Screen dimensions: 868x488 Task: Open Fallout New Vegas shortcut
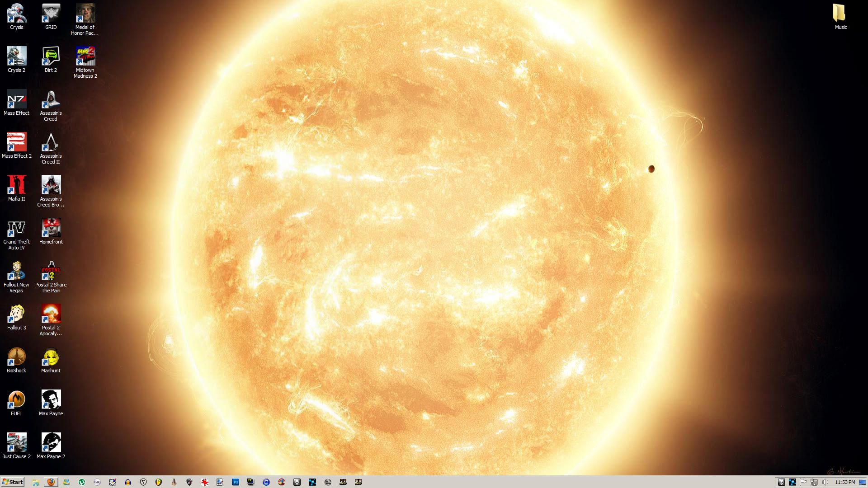click(x=17, y=271)
